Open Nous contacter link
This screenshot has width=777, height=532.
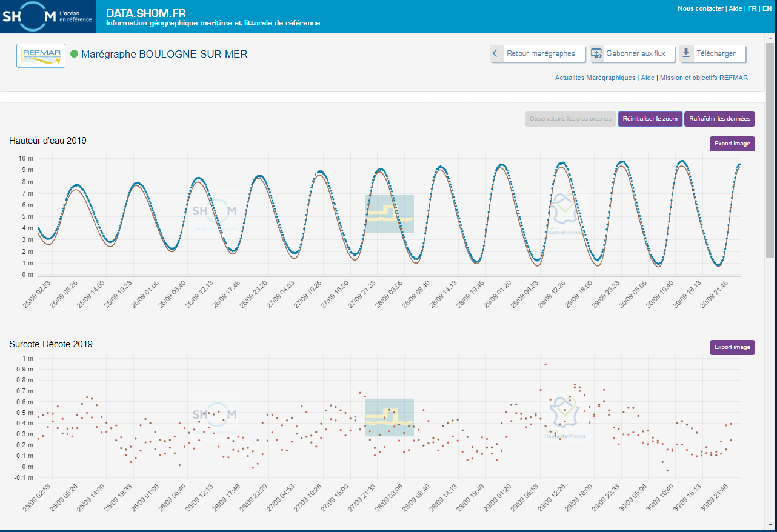[701, 8]
